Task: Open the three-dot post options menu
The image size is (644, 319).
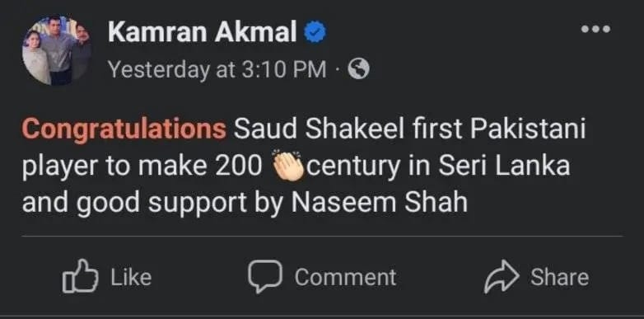Action: click(x=596, y=29)
